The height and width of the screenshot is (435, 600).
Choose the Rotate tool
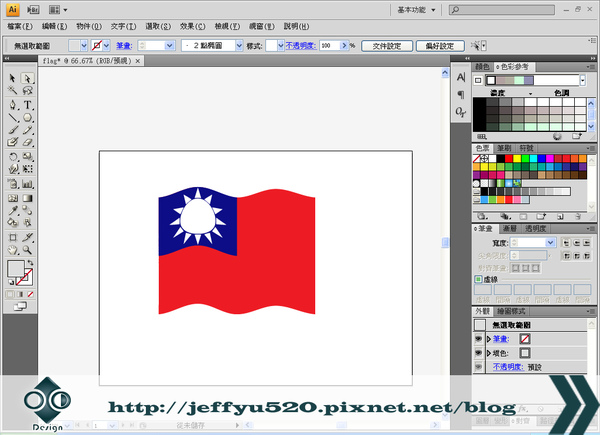12,156
